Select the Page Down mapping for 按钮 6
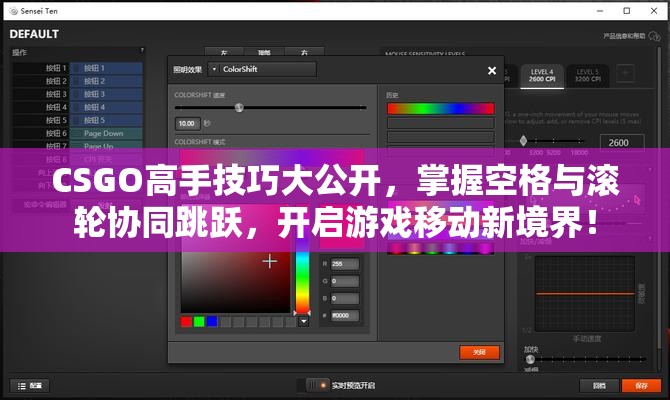 [x=106, y=133]
